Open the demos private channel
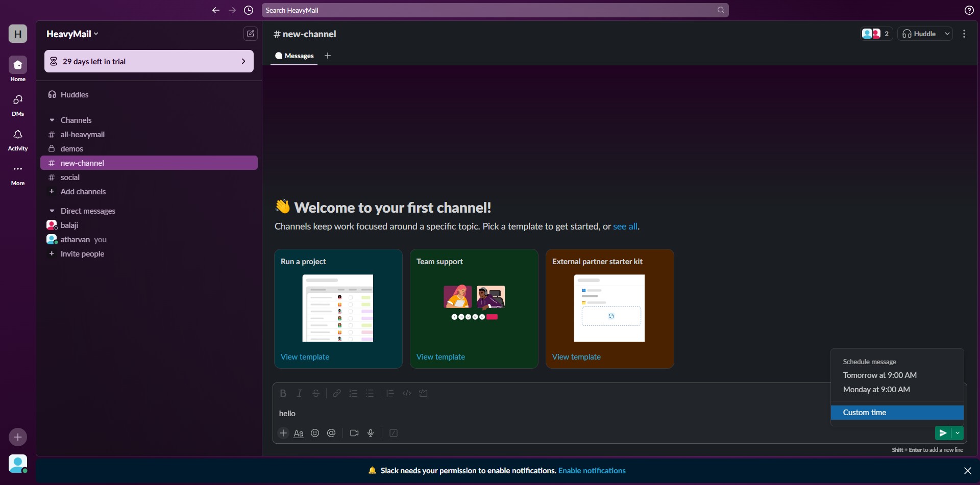The width and height of the screenshot is (980, 485). click(x=149, y=149)
